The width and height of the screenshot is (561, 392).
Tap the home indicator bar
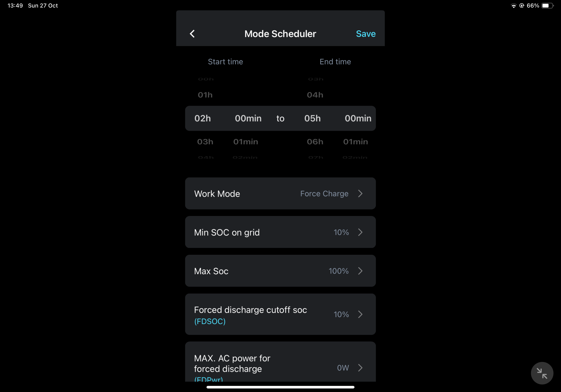pyautogui.click(x=280, y=387)
